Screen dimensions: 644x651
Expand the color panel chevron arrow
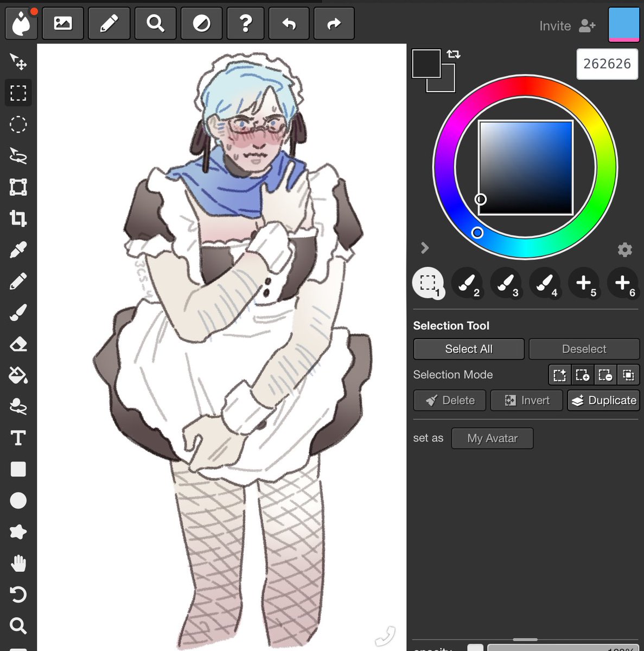point(425,248)
